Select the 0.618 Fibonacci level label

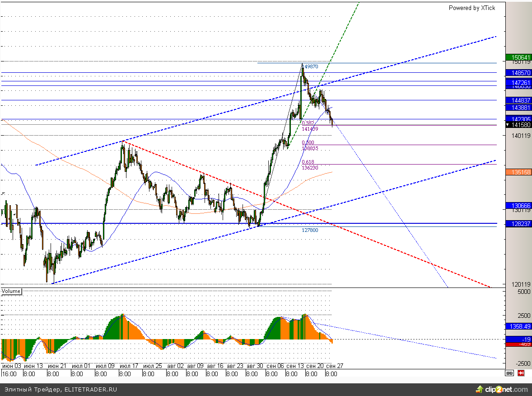[308, 162]
